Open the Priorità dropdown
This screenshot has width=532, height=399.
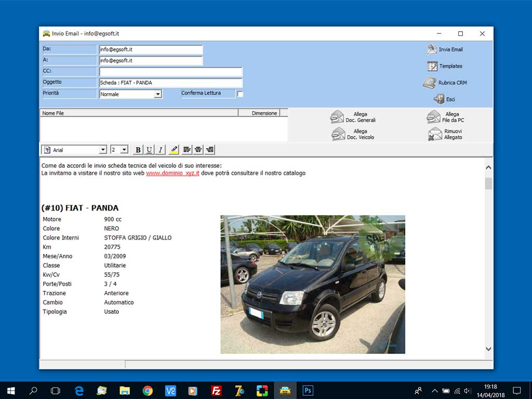[158, 94]
